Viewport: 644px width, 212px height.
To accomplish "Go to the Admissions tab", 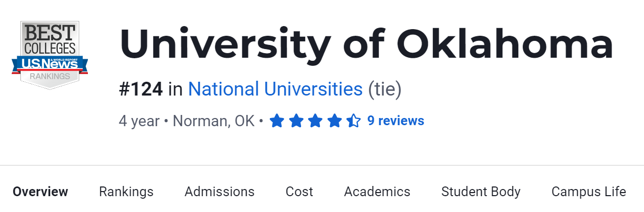I will pos(219,192).
